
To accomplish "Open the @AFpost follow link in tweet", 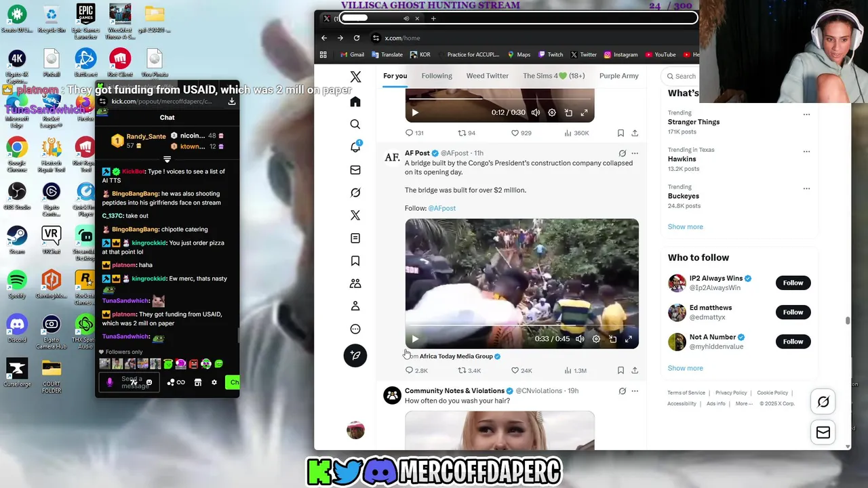I will pos(441,208).
